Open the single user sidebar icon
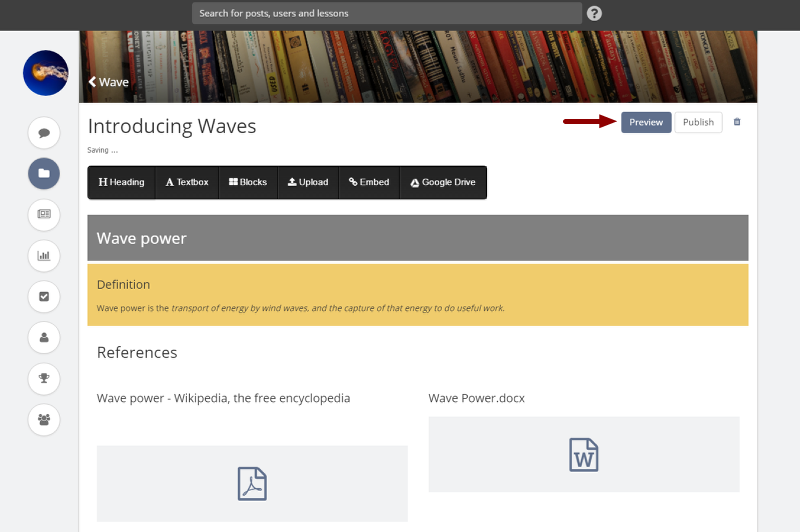The width and height of the screenshot is (800, 532). coord(44,338)
